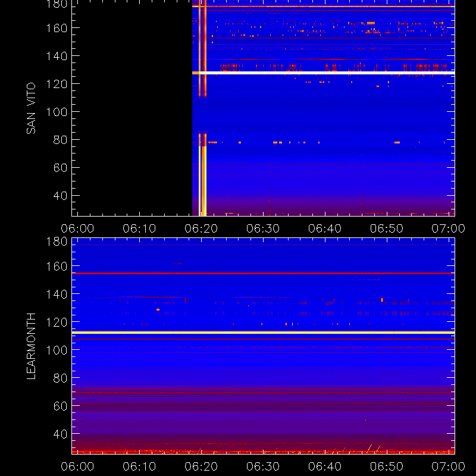Click the bright yellow band in Learmonth spectrogram
This screenshot has width=476, height=476.
[x=263, y=333]
